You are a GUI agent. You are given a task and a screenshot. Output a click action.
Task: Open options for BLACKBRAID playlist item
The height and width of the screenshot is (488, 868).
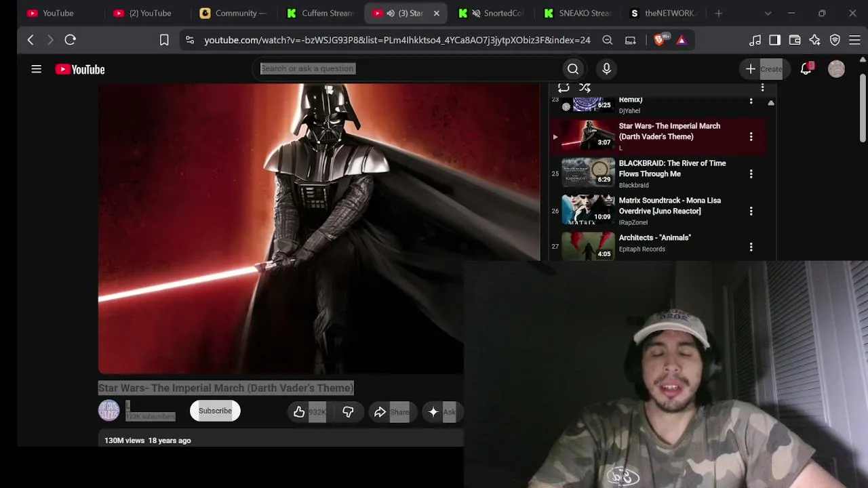point(751,174)
